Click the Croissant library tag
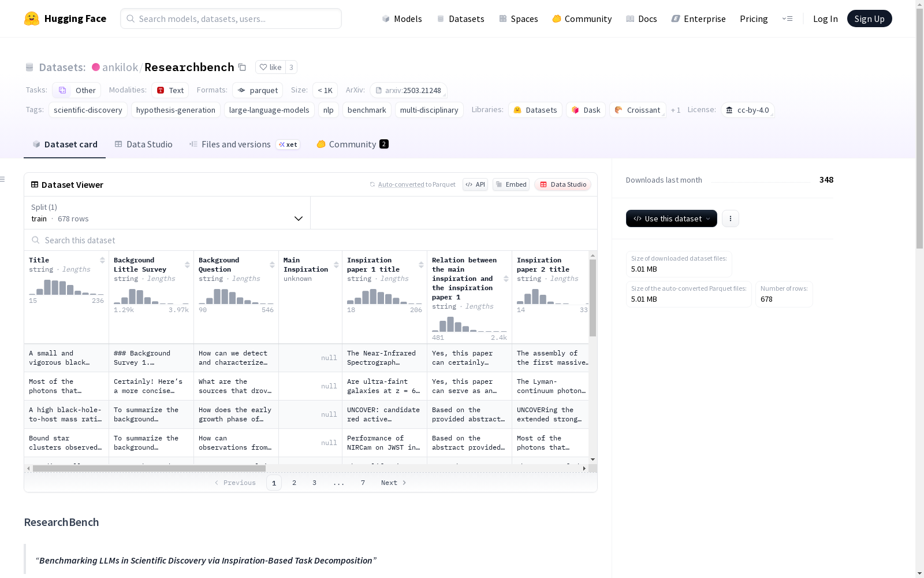The width and height of the screenshot is (924, 578). (638, 110)
